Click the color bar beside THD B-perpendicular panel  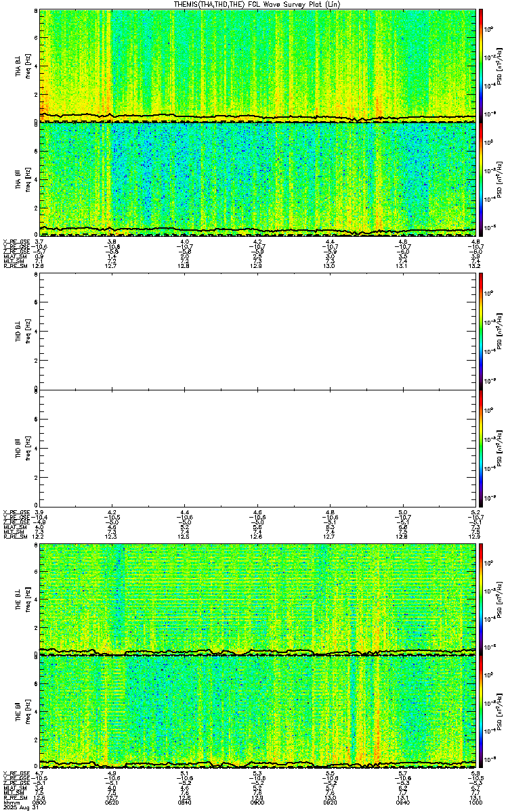tap(481, 332)
